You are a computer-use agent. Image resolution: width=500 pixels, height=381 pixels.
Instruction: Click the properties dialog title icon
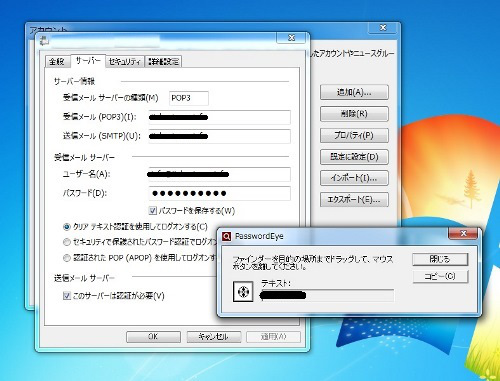click(x=44, y=41)
